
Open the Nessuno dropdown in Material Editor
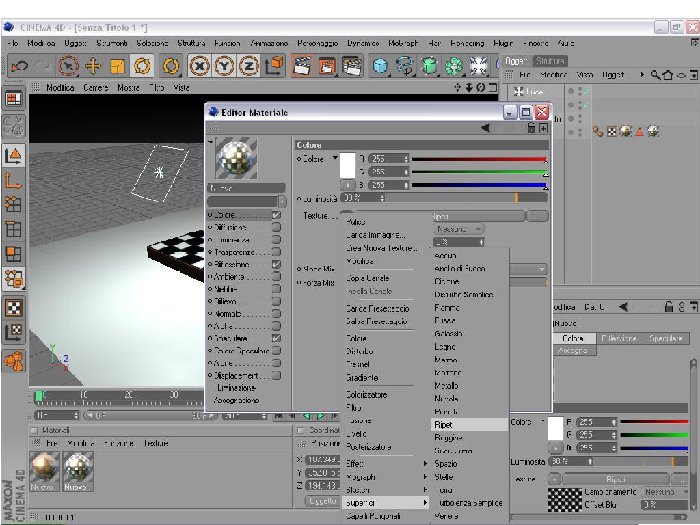click(458, 229)
